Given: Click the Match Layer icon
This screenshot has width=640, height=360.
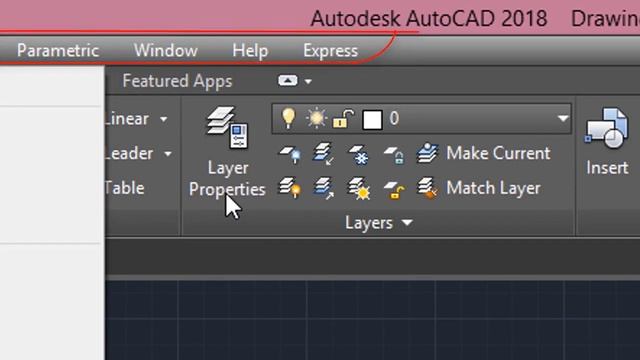Looking at the screenshot, I should 427,188.
